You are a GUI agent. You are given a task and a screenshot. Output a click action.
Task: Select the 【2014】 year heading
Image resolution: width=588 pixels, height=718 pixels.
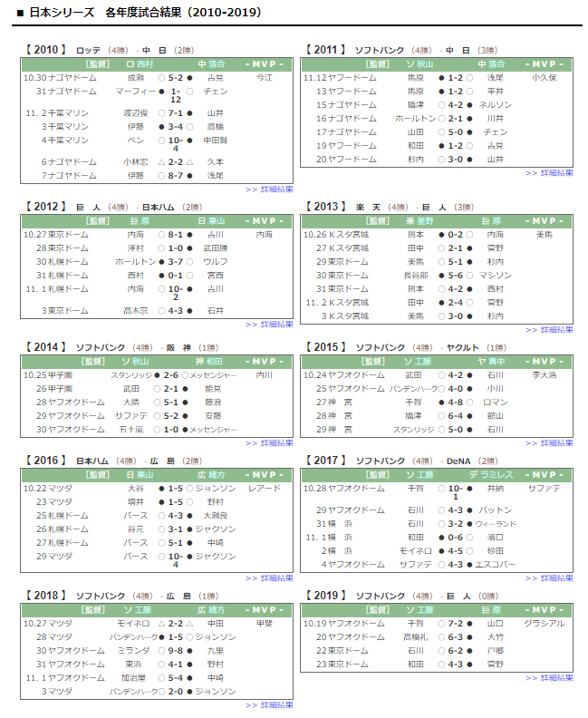point(46,347)
